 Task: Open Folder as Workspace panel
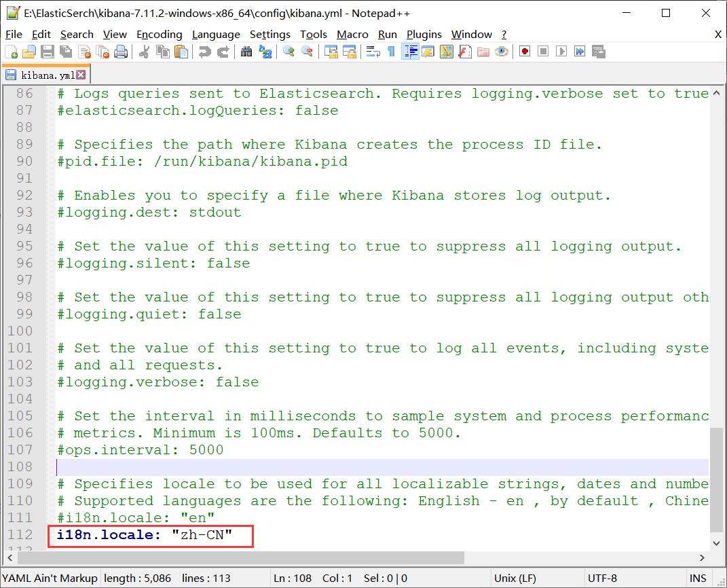pyautogui.click(x=483, y=52)
